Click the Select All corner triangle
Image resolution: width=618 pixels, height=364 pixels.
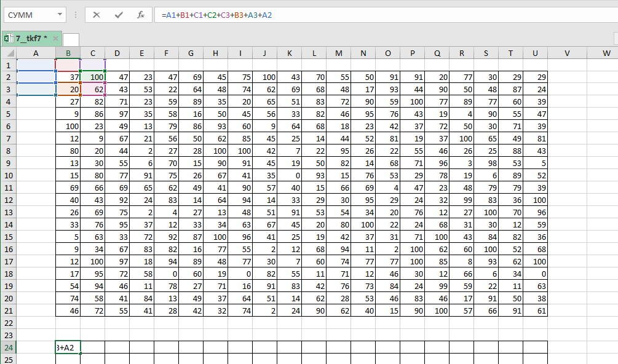(x=9, y=53)
